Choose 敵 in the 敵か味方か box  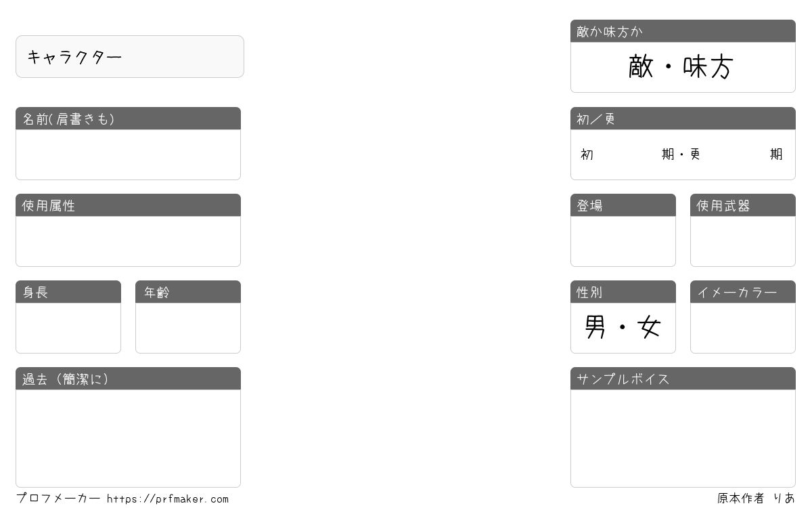[641, 67]
